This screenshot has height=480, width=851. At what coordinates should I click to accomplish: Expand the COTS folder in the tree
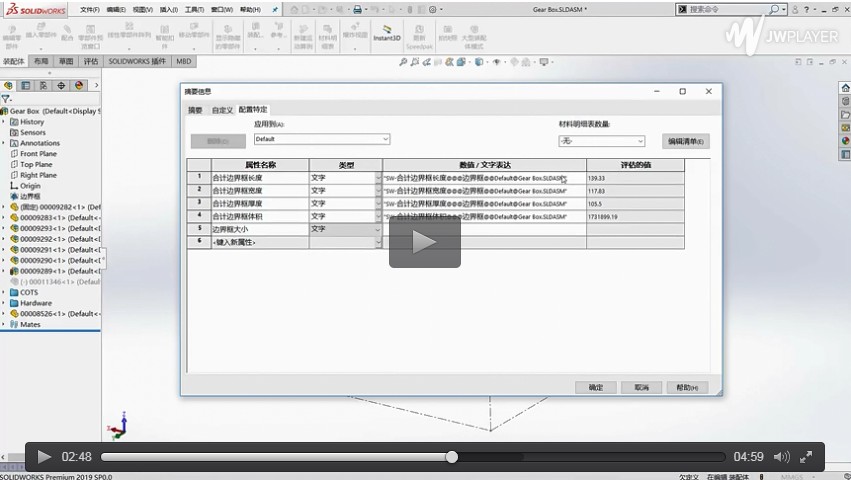tap(4, 292)
